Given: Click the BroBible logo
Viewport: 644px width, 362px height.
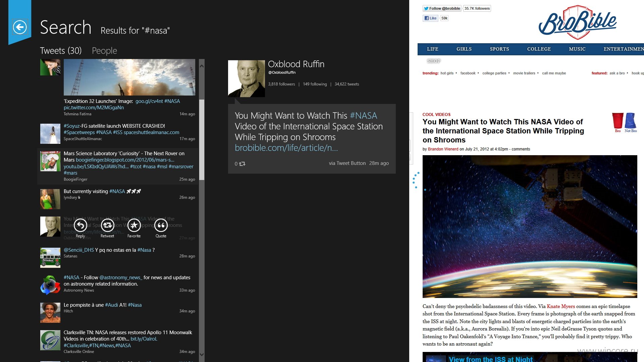Looking at the screenshot, I should pyautogui.click(x=578, y=23).
